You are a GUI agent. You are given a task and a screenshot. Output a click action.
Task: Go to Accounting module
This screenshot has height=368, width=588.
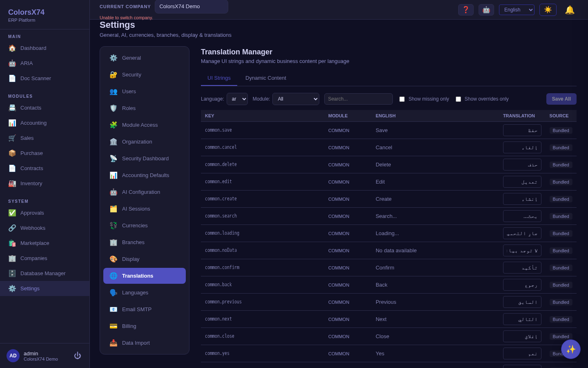point(45,123)
